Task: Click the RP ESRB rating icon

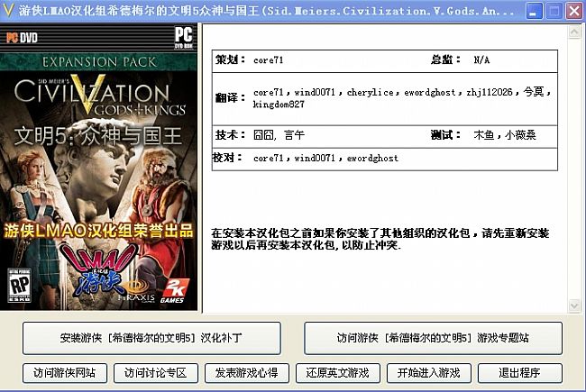Action: point(19,285)
